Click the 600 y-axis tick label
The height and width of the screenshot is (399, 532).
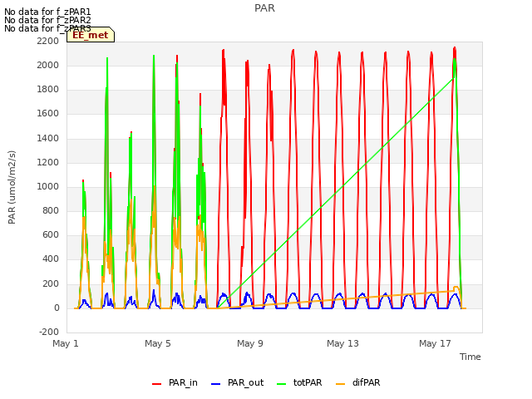click(x=51, y=234)
